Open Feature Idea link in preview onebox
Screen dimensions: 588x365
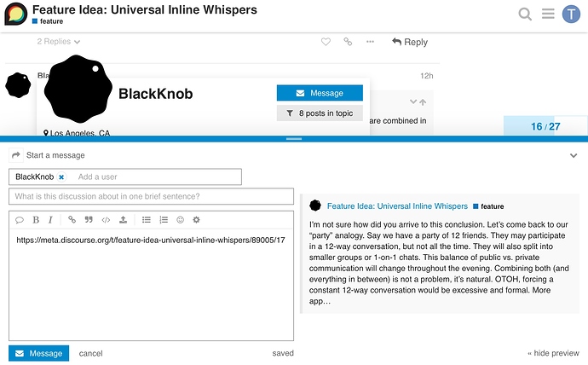(x=397, y=206)
